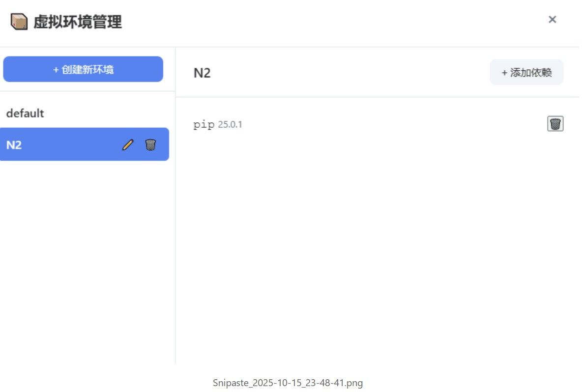
Task: Click the package box icon beside 虚拟环境管理
Action: pos(18,22)
